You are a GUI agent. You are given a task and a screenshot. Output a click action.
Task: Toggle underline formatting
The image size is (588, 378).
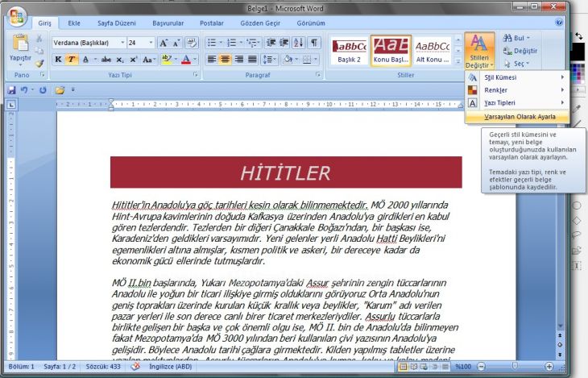pos(85,60)
